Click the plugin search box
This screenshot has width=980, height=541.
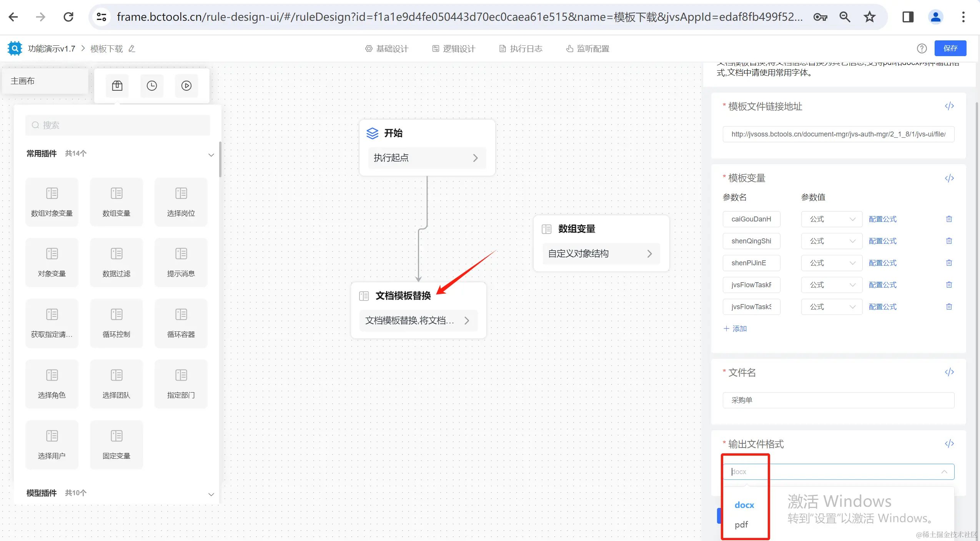pos(118,125)
